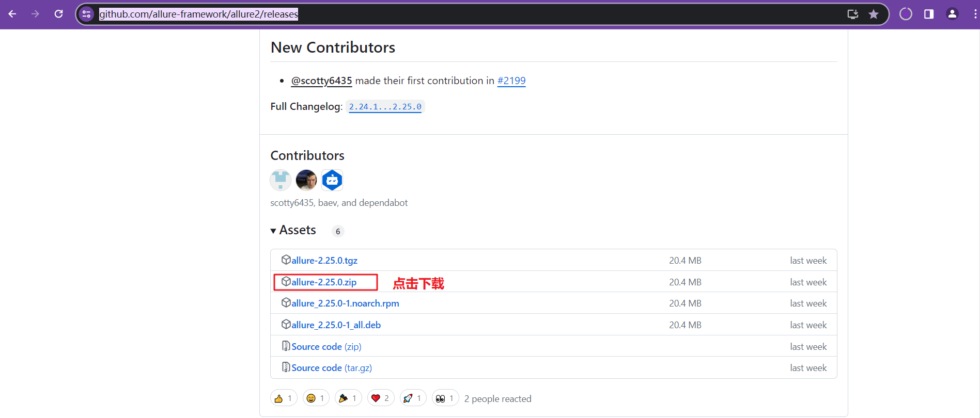Open pull request #2199 link
This screenshot has width=980, height=418.
511,81
